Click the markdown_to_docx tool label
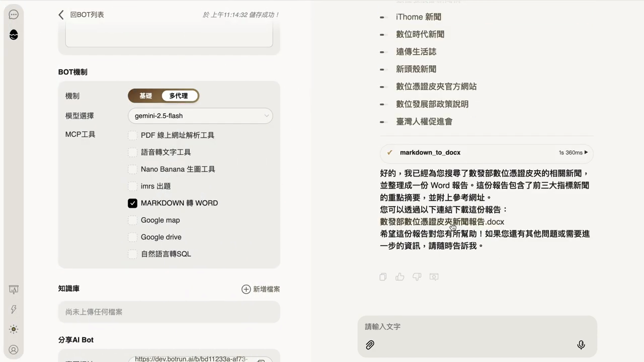 click(x=430, y=152)
